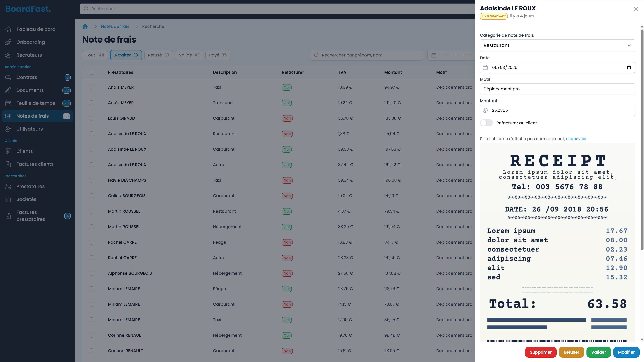
Task: Click the Feuille de temps calendar icon
Action: (8, 103)
